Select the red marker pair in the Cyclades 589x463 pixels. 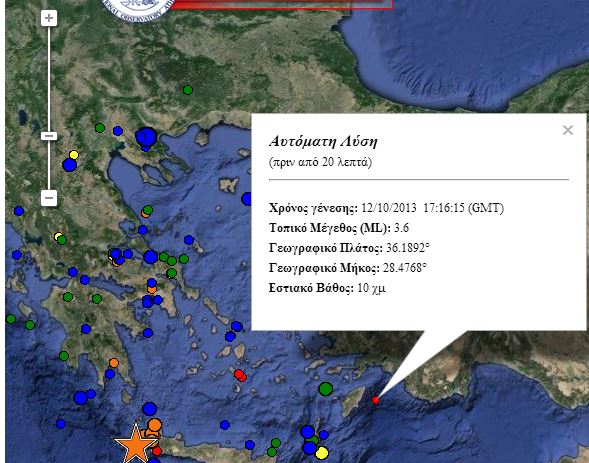(240, 375)
